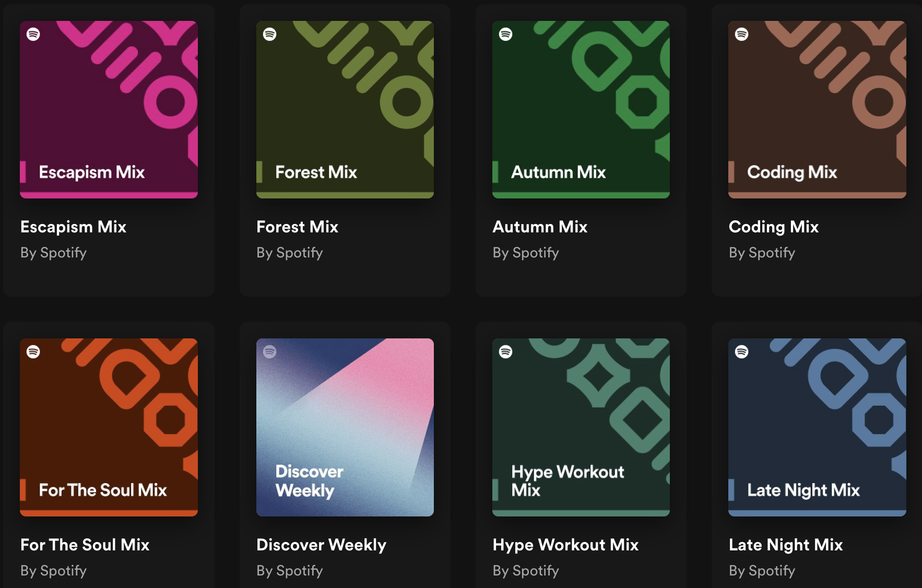
Task: Open the Hype Workout Mix title link
Action: point(565,545)
